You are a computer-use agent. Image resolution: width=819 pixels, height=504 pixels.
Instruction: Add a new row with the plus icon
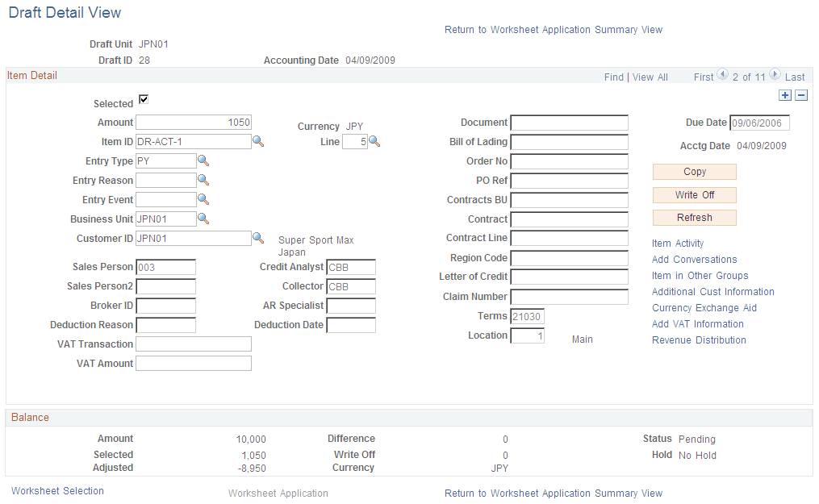click(x=784, y=95)
